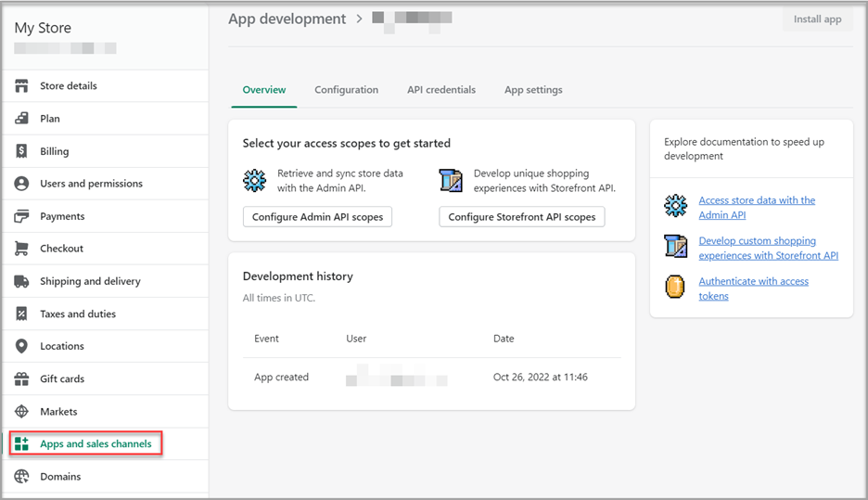
Task: Click the Gift cards present icon
Action: tap(21, 378)
